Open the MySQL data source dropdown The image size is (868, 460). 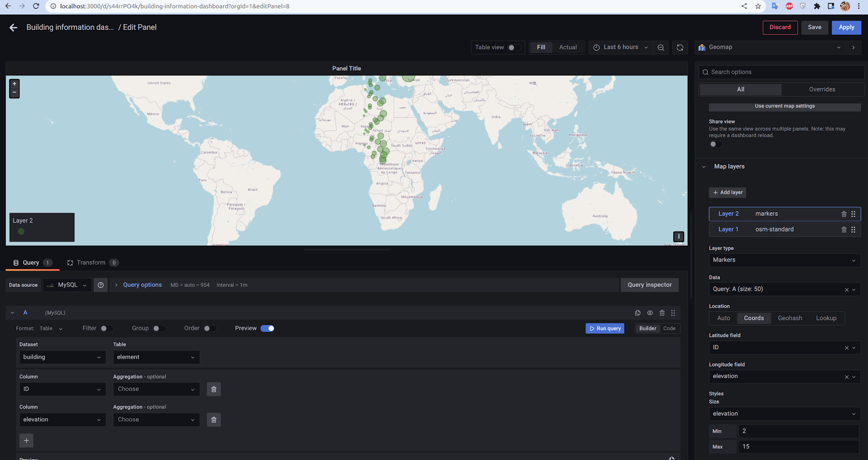click(67, 285)
